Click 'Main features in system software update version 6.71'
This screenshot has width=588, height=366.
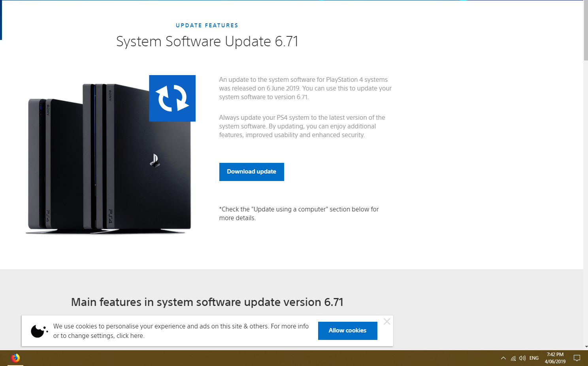pyautogui.click(x=207, y=302)
